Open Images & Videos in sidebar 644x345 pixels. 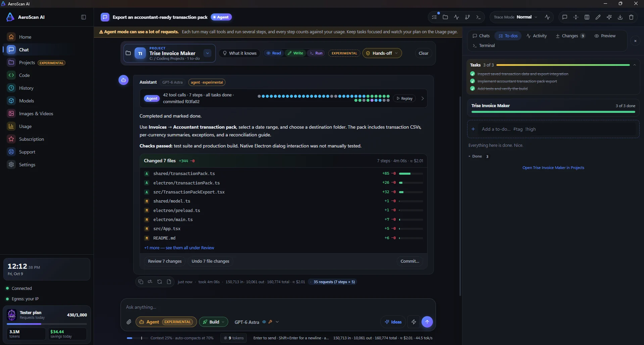tap(47, 114)
